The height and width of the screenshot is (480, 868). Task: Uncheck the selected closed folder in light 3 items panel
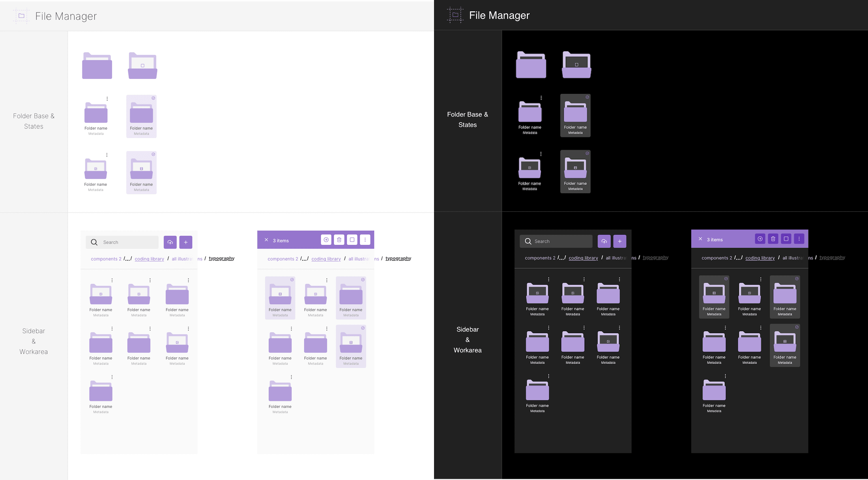coord(363,280)
